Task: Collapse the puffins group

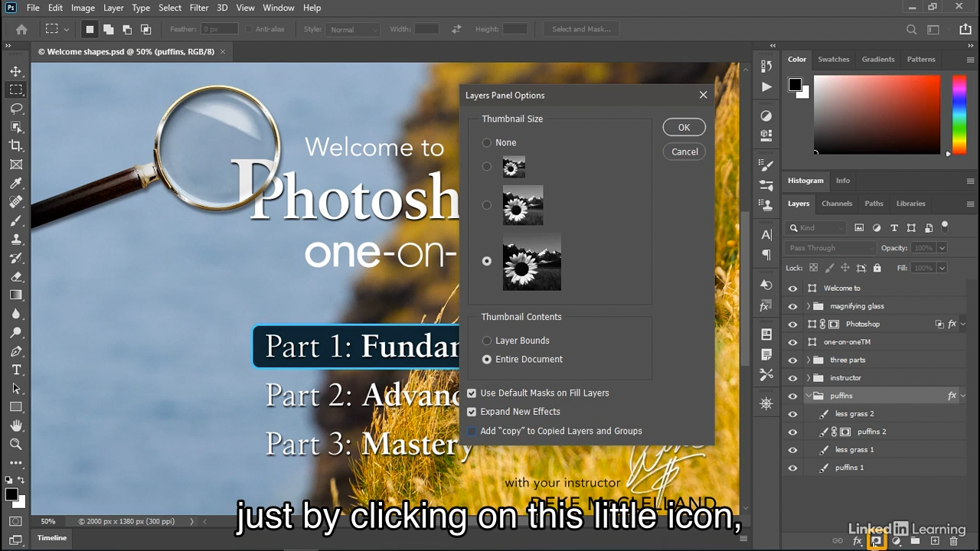Action: (x=808, y=396)
